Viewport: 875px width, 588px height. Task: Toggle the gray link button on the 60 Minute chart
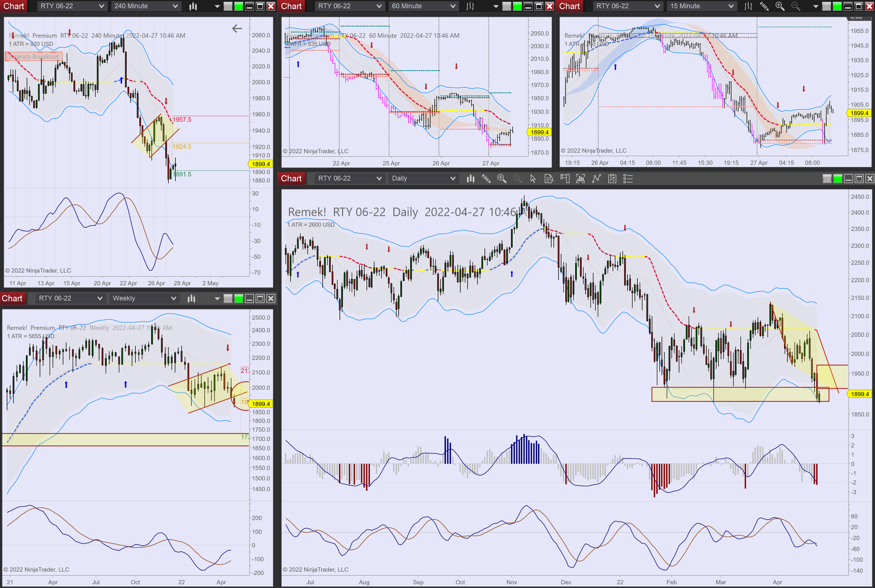click(506, 6)
